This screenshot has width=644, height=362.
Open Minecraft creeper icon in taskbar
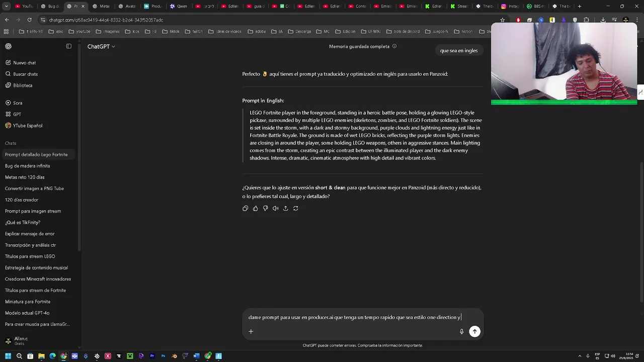click(130, 356)
